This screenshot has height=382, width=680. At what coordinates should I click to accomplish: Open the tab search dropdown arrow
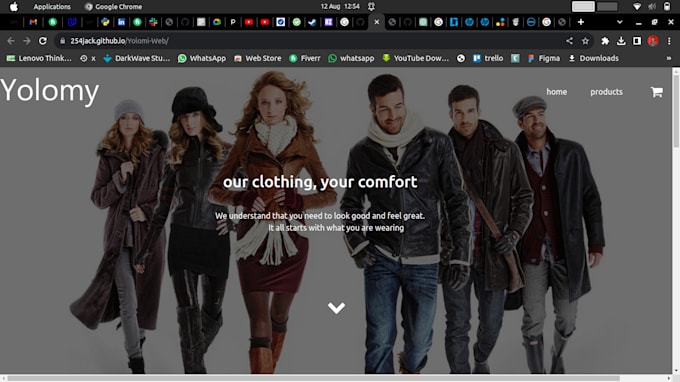click(620, 22)
